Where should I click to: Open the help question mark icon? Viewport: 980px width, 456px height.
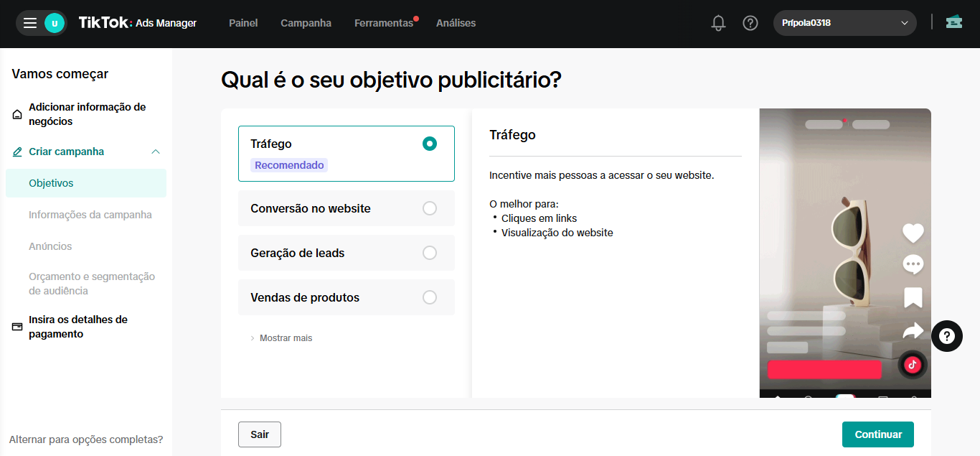(x=750, y=23)
